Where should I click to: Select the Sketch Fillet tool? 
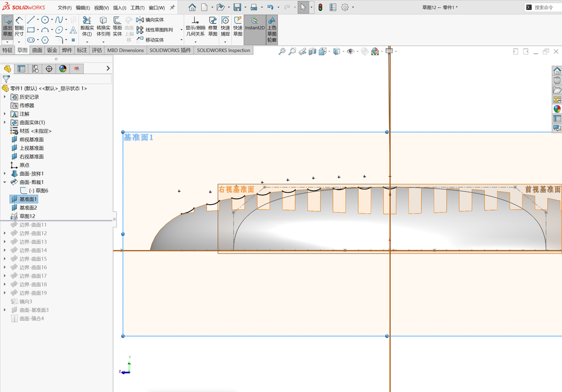click(x=59, y=40)
